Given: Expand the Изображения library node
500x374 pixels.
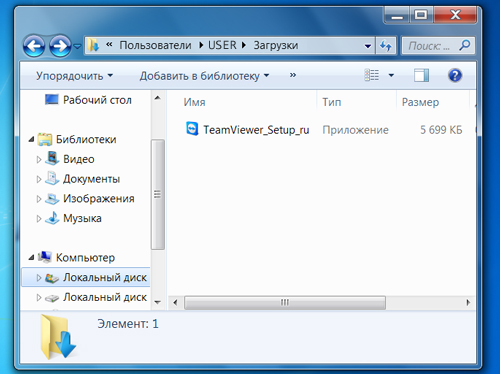Looking at the screenshot, I should (x=39, y=199).
